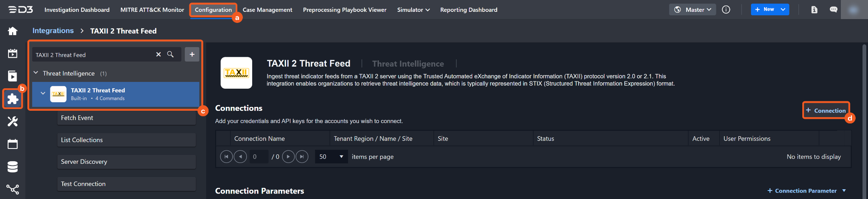Collapse the Threat Intelligence category
The height and width of the screenshot is (199, 868).
[36, 73]
